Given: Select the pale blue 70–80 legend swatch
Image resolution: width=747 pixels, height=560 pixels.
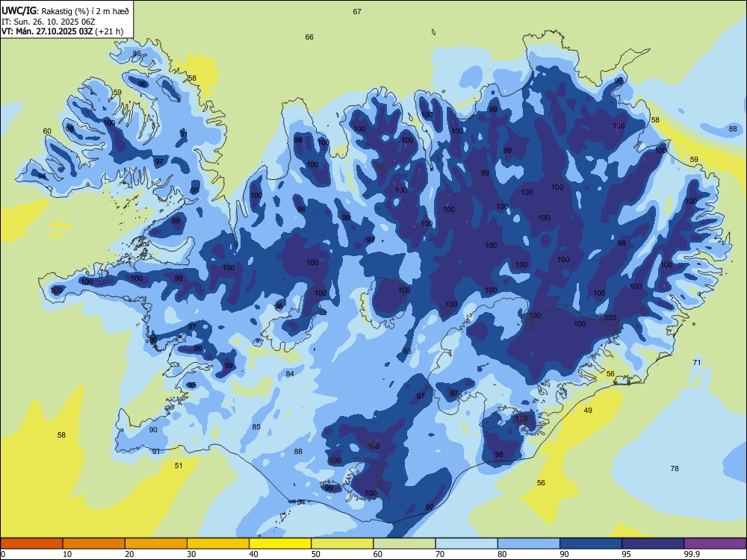Looking at the screenshot, I should 466,544.
